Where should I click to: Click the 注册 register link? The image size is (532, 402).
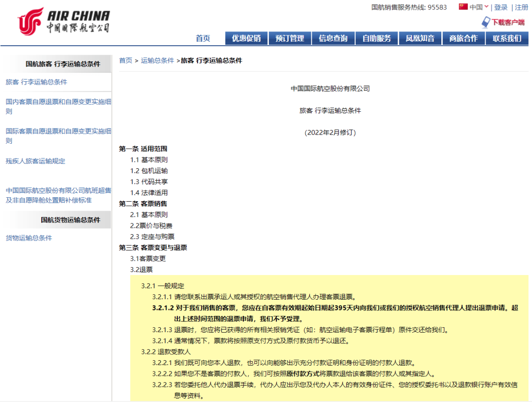[521, 7]
